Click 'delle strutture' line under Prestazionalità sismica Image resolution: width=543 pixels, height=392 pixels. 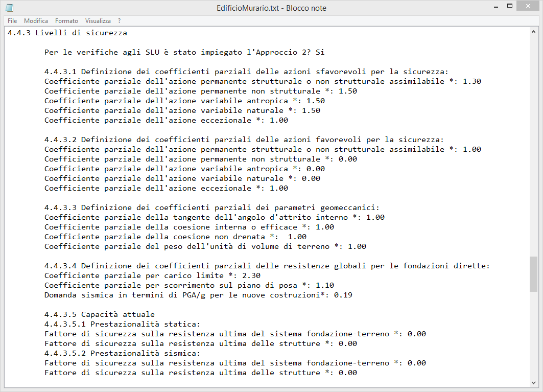[x=201, y=373]
